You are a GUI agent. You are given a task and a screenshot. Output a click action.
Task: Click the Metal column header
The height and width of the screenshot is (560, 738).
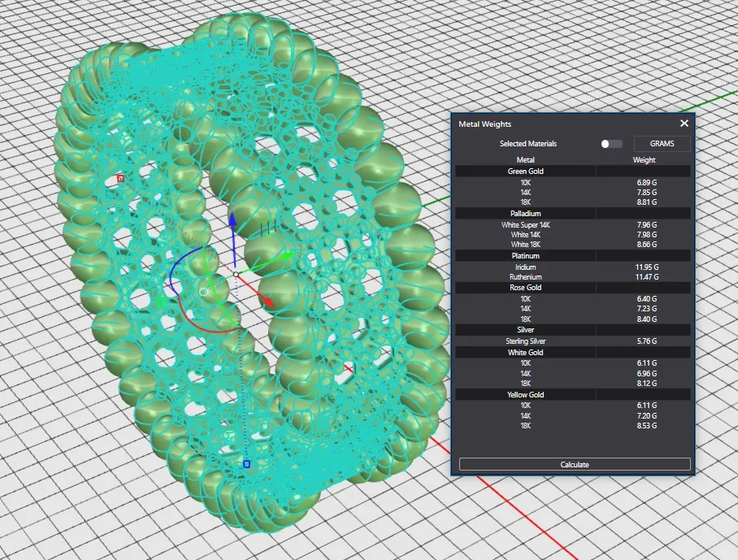(x=526, y=160)
